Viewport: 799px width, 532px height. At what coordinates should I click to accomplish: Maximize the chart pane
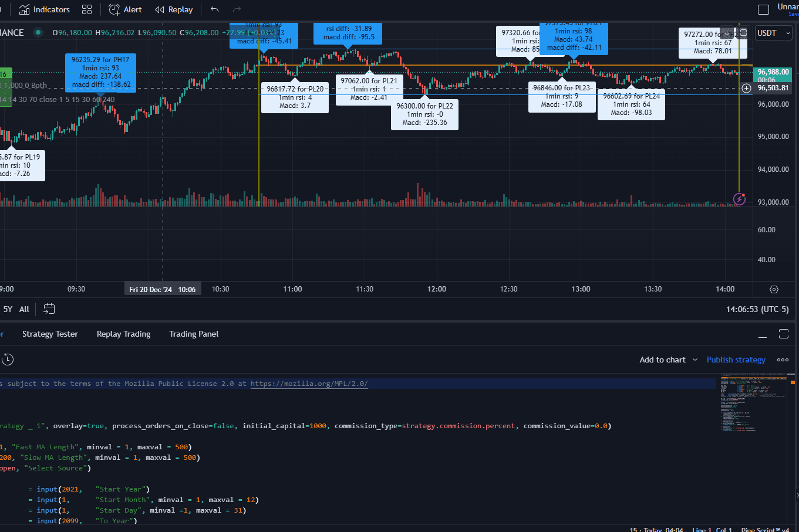coord(743,33)
